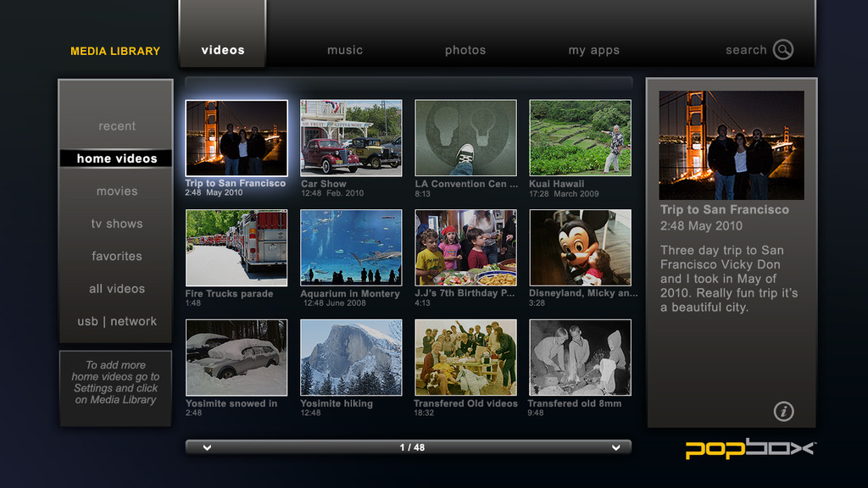This screenshot has width=868, height=488.
Task: Click 'Aquarium in Montery' title text
Action: click(350, 294)
